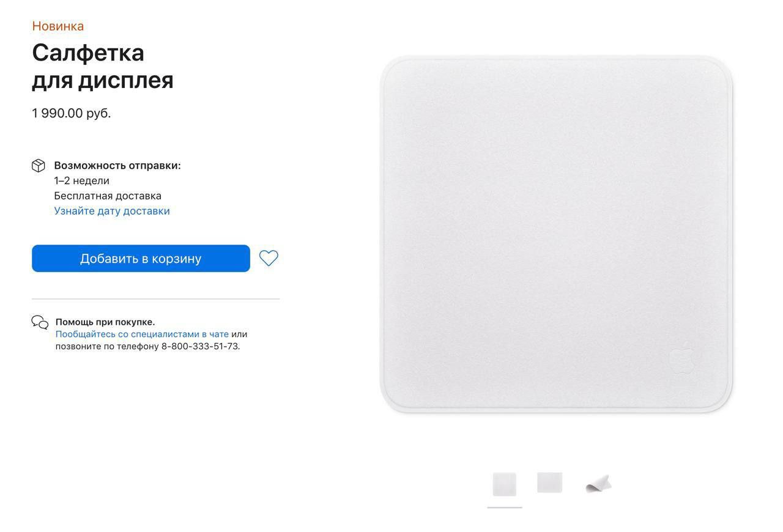Screen dimensions: 783x532
Task: Click the Помощь при покупке heading
Action: 105,322
